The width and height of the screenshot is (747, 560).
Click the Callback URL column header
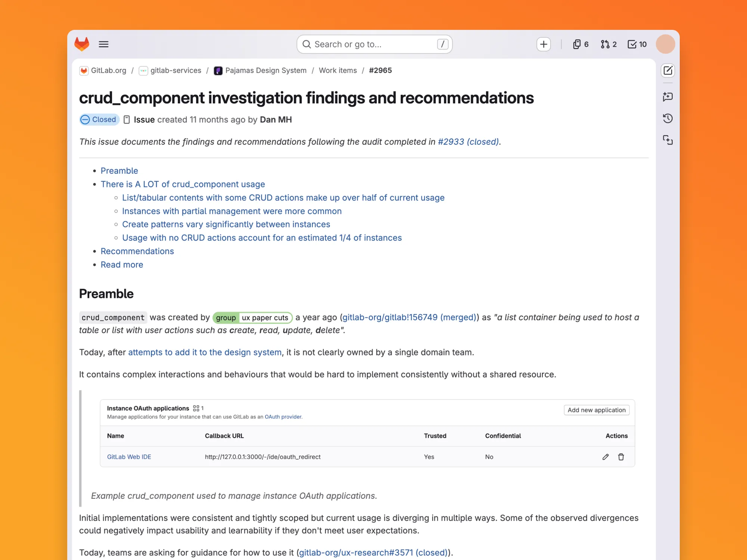click(224, 436)
